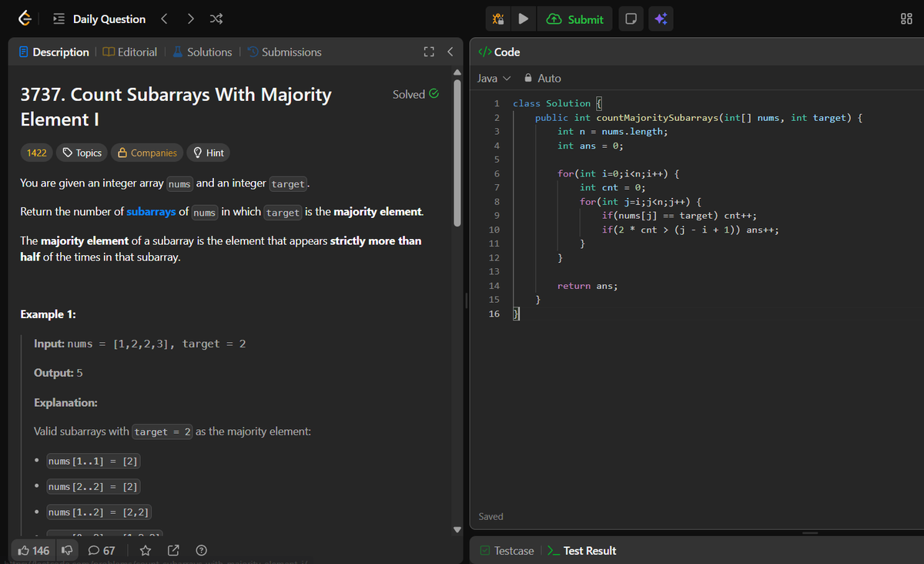
Task: Click the Auto lock setting
Action: [x=543, y=78]
